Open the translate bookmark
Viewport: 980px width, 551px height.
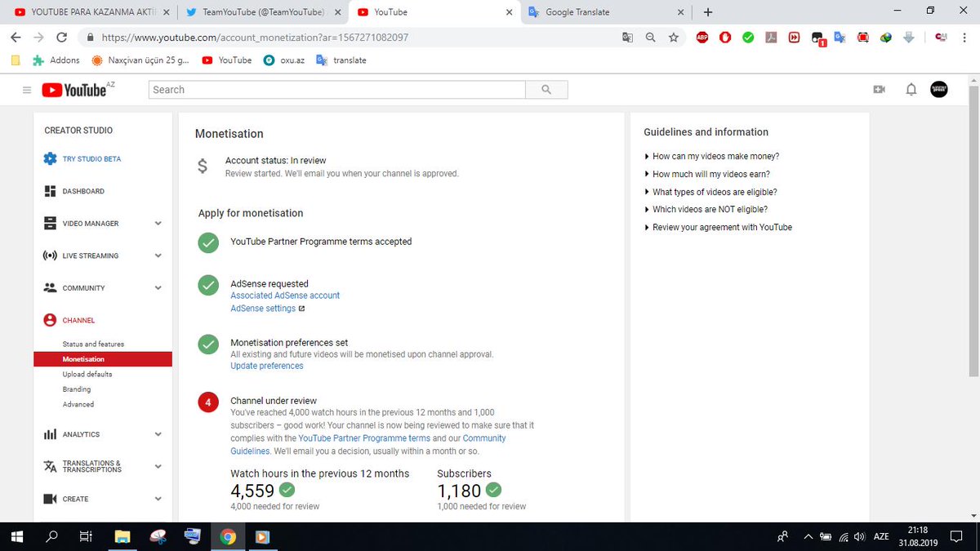pyautogui.click(x=341, y=60)
